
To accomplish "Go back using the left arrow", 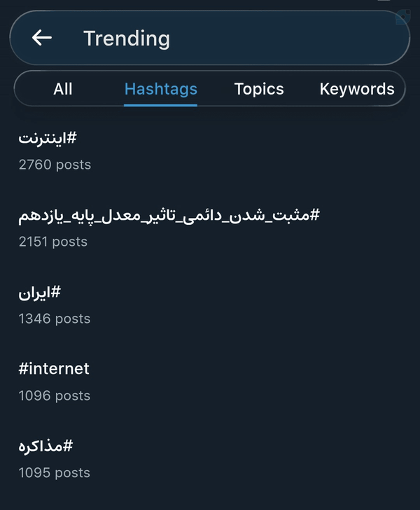I will pyautogui.click(x=41, y=37).
